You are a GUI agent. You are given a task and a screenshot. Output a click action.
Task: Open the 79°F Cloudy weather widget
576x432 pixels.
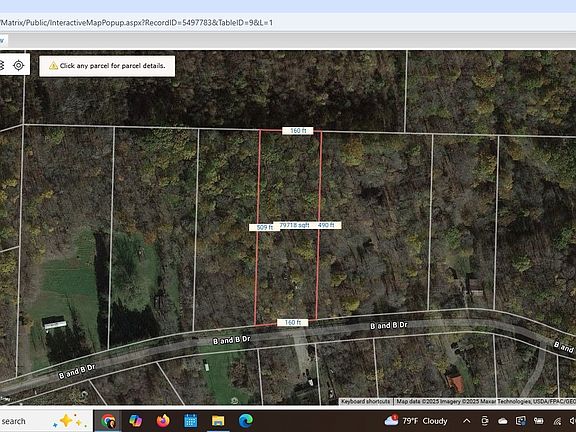(x=415, y=421)
